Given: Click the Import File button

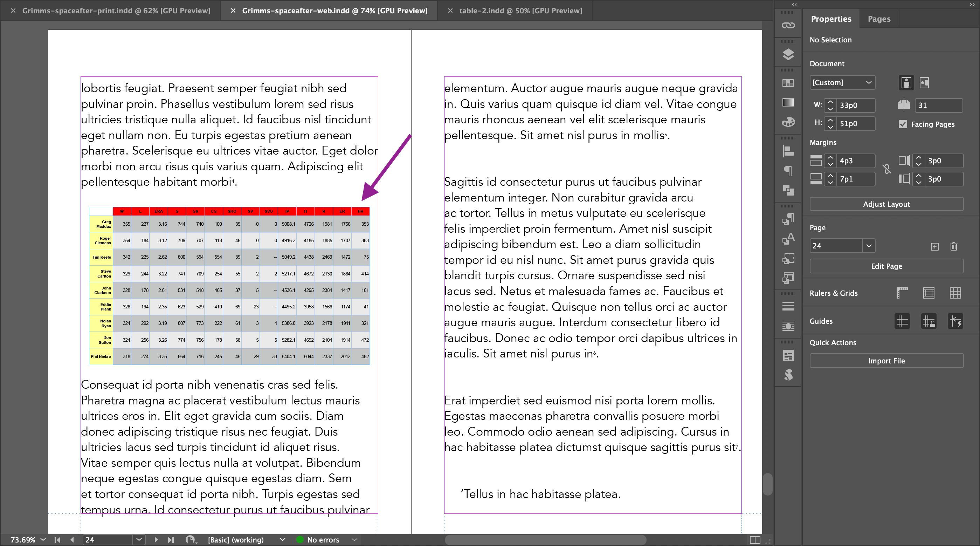Looking at the screenshot, I should (x=886, y=361).
